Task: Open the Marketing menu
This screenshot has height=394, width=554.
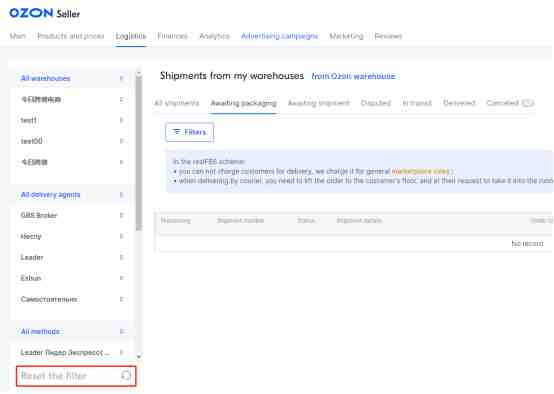Action: 346,36
